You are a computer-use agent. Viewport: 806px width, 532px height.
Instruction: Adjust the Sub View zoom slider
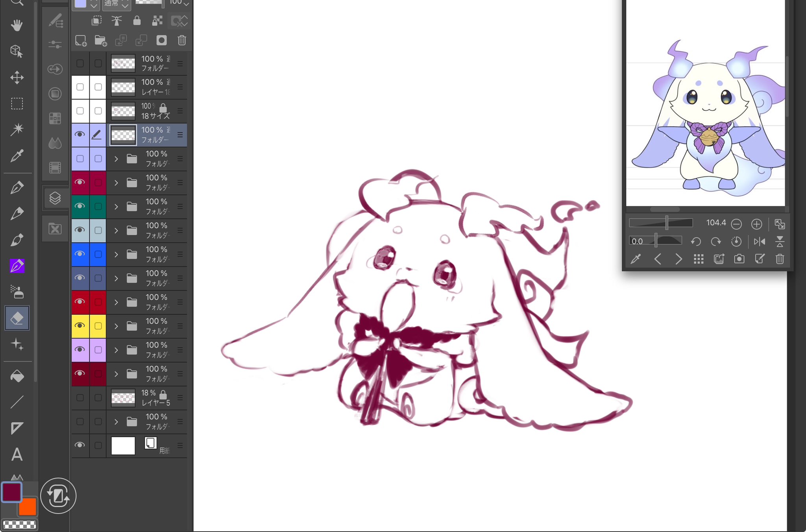[661, 223]
